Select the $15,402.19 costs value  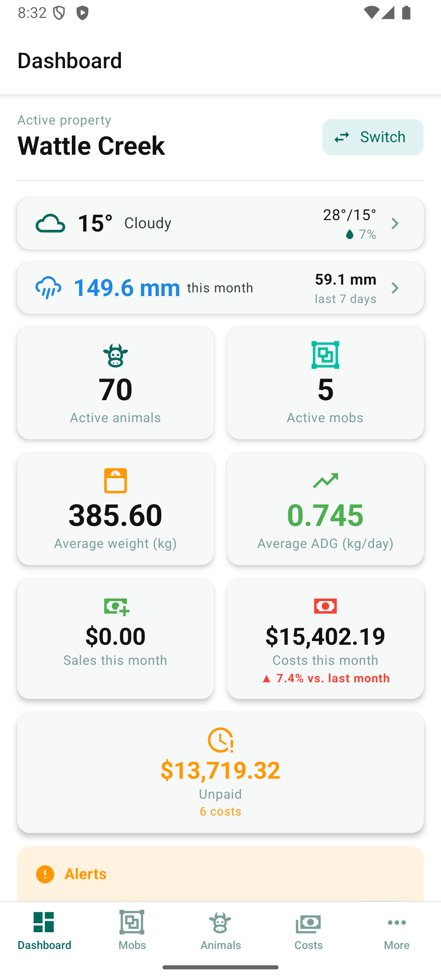click(x=325, y=636)
